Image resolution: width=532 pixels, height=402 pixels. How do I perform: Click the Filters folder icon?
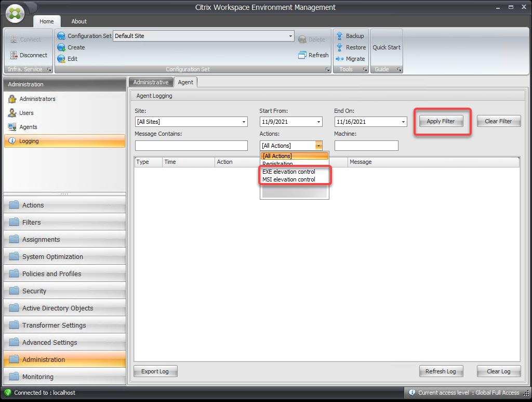point(14,222)
